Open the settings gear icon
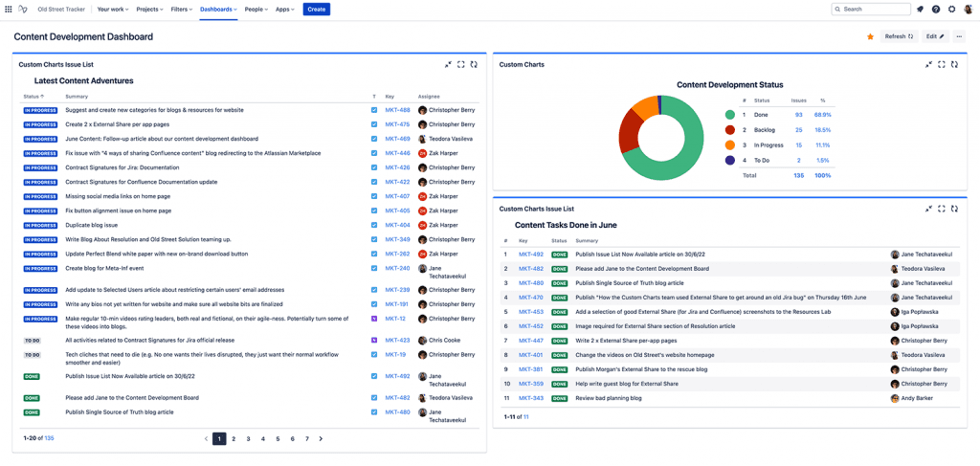Viewport: 980px width, 466px height. (951, 9)
